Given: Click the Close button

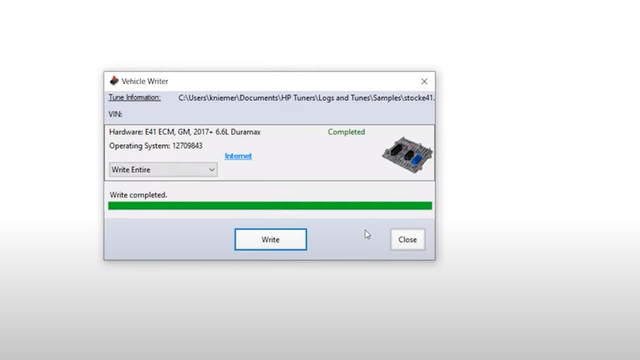Looking at the screenshot, I should [x=407, y=240].
